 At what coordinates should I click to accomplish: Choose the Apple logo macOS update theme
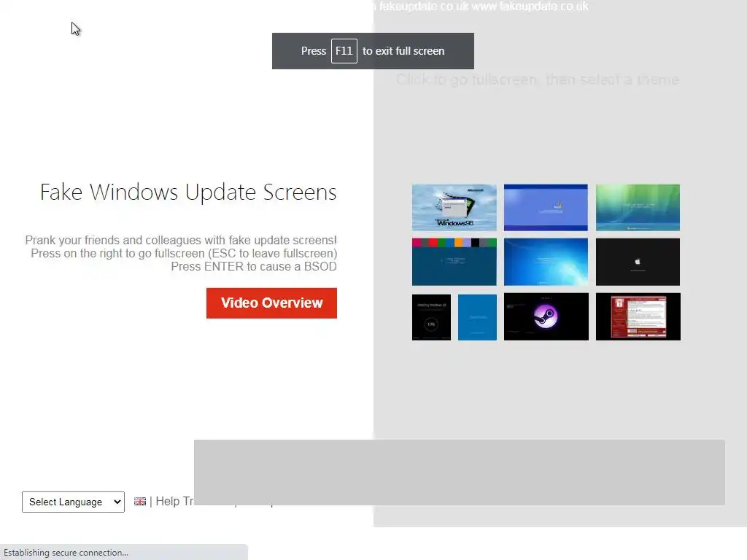(x=638, y=262)
